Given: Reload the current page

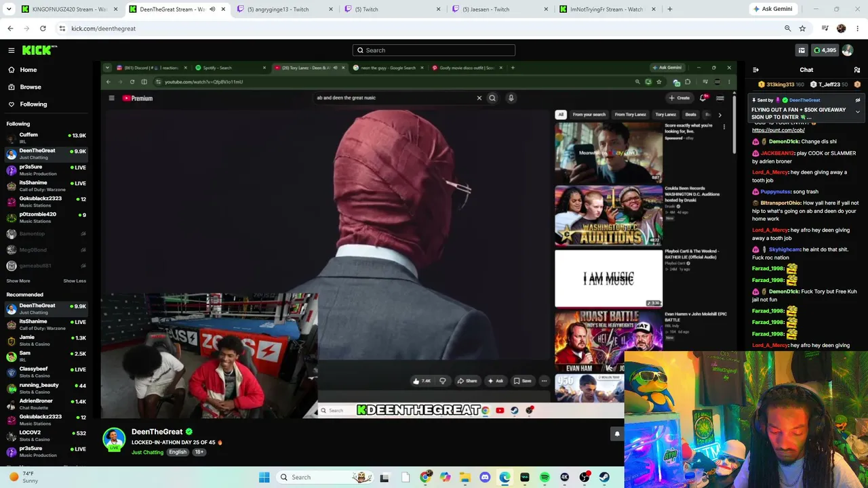Looking at the screenshot, I should tap(43, 28).
